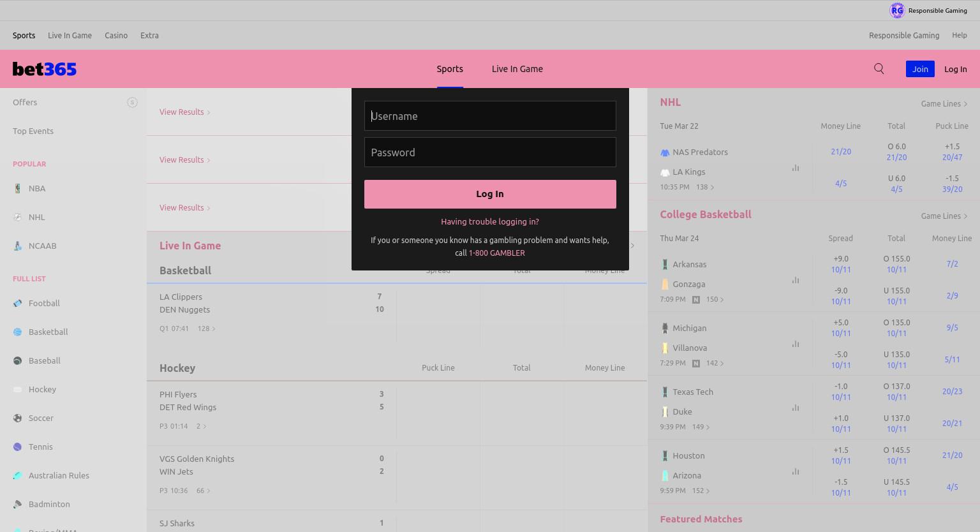Open the Help link at top right
980x532 pixels.
pos(960,35)
